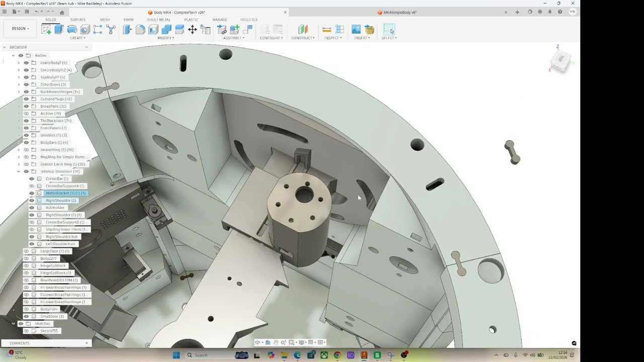Toggle visibility of Archive folder

coord(26,114)
